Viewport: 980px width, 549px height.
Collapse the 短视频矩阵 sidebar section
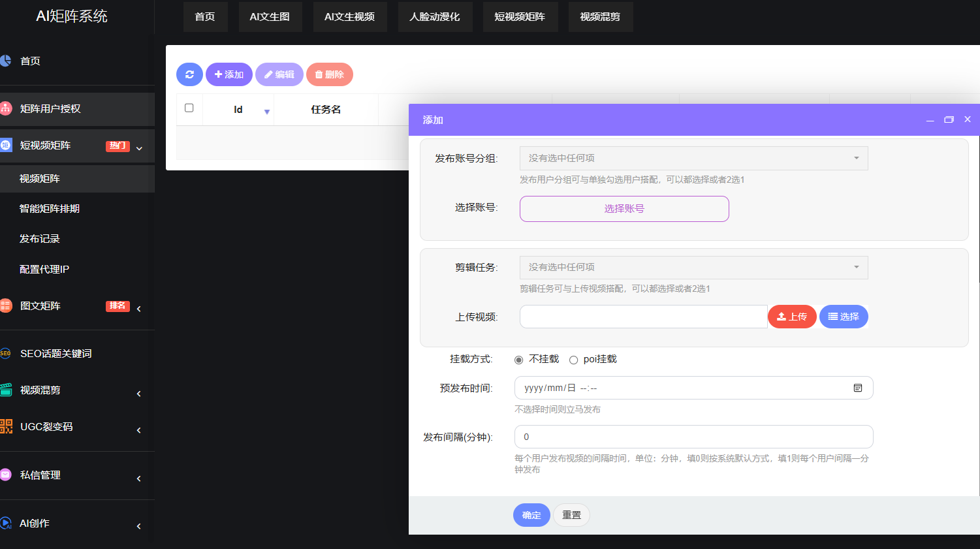(x=138, y=148)
